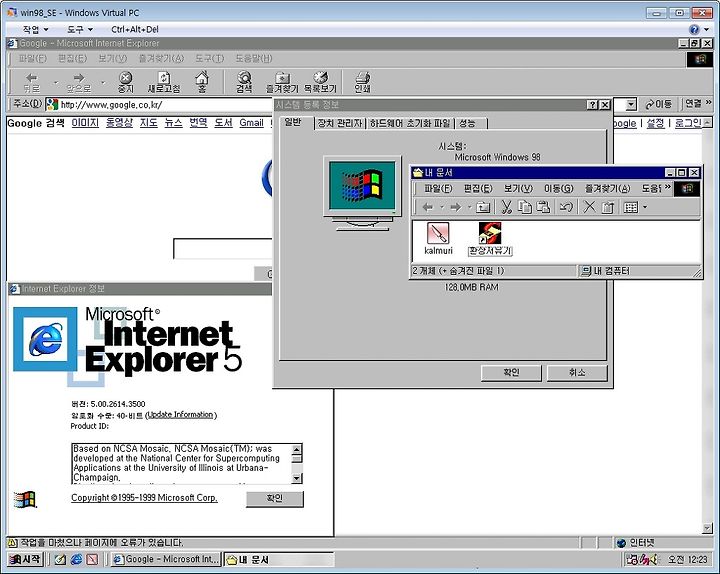The width and height of the screenshot is (720, 574).
Task: Open the IE History (목록보기) toolbar icon
Action: tap(320, 82)
